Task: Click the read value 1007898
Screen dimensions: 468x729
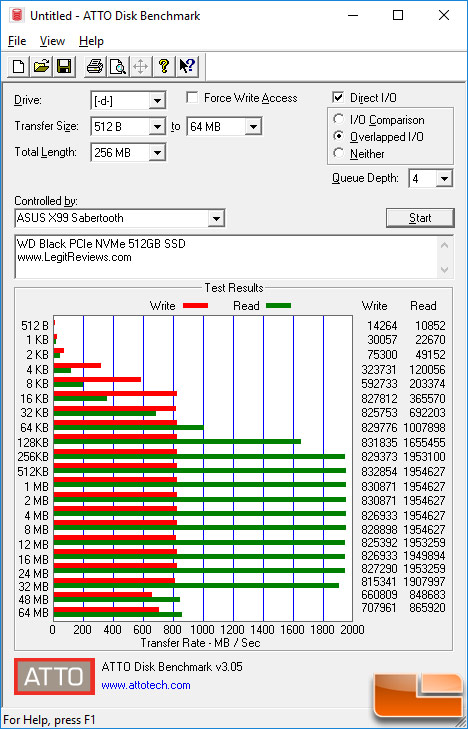Action: pos(425,427)
